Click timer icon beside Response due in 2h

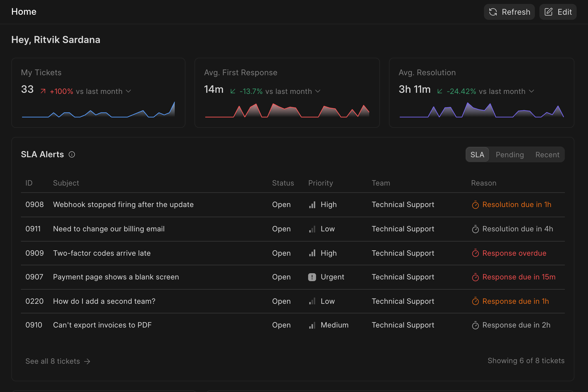coord(475,325)
